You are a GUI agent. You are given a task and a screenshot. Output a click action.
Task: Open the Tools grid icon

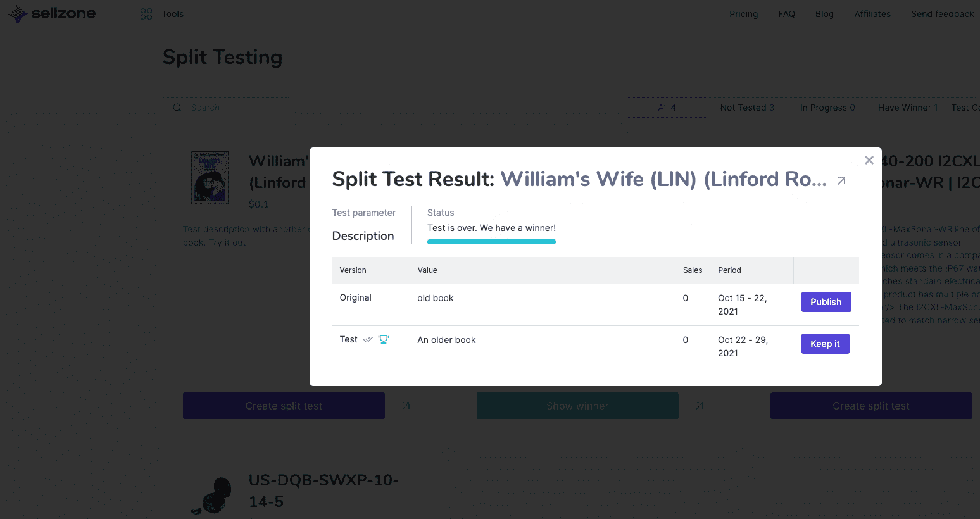146,13
